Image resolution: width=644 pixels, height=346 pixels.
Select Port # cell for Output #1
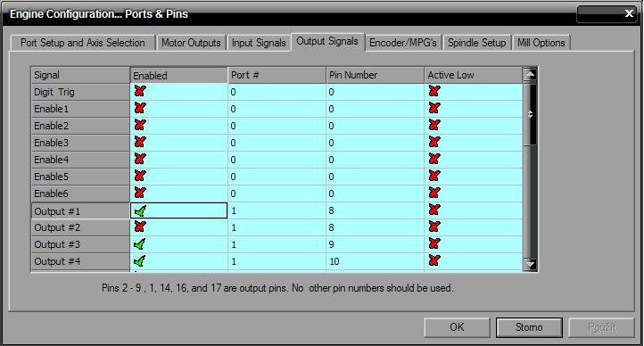click(x=277, y=210)
